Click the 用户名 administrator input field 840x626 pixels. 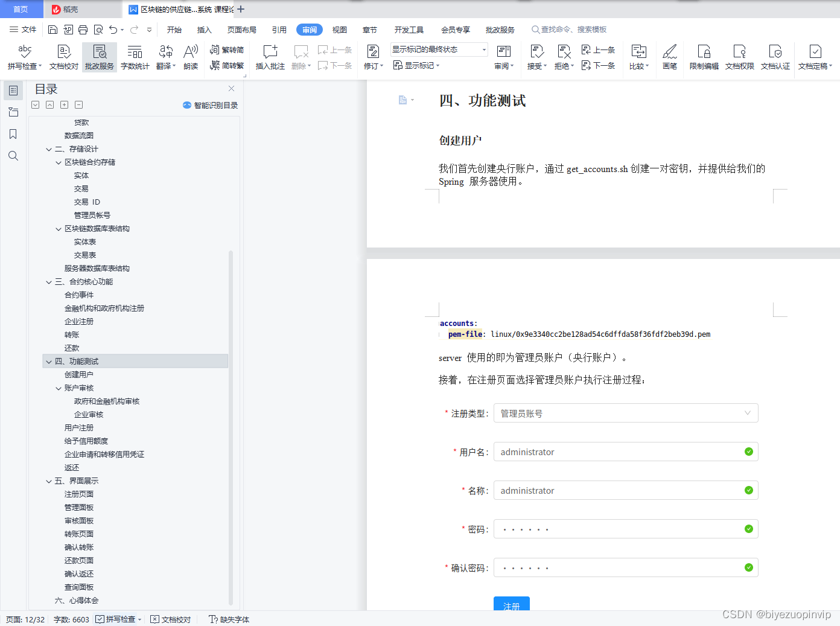point(626,452)
